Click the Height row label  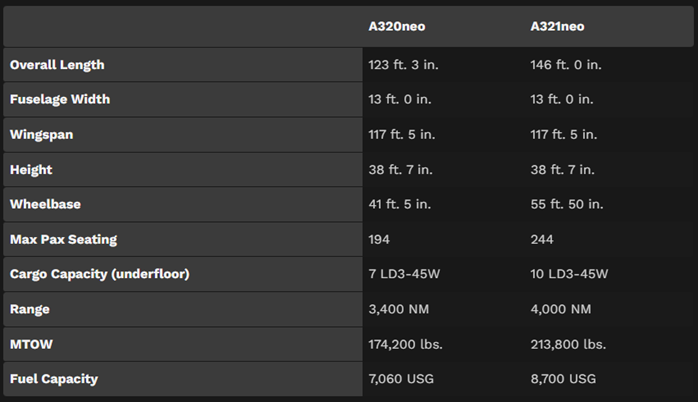point(31,169)
